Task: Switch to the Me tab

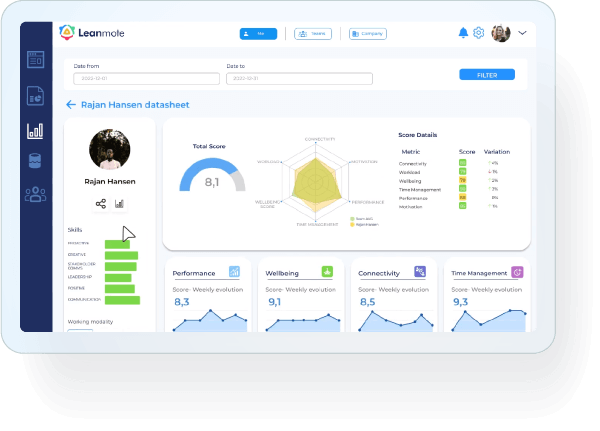Action: point(258,33)
